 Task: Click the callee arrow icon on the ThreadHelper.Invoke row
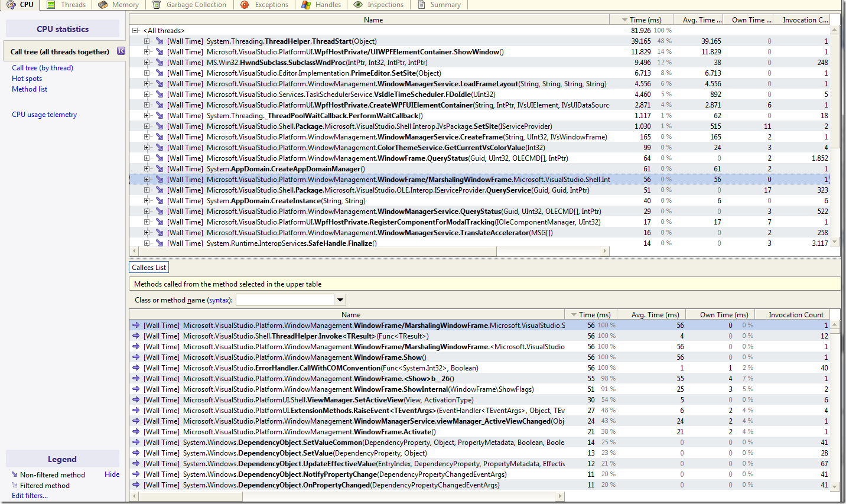click(136, 336)
